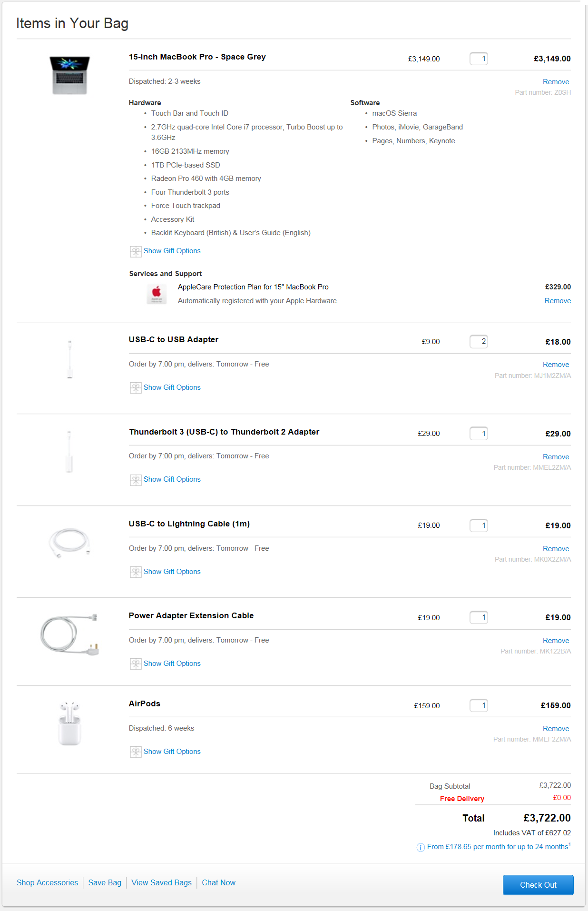Click the AppleCare Protection Plan icon

157,294
